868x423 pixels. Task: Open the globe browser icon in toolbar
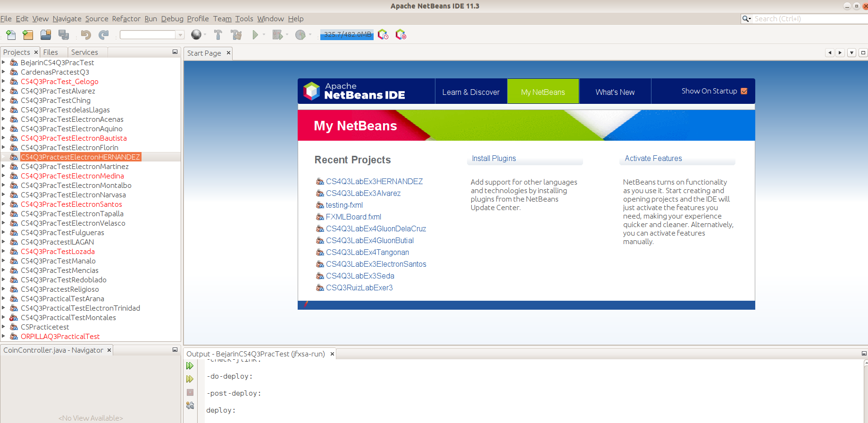coord(196,35)
